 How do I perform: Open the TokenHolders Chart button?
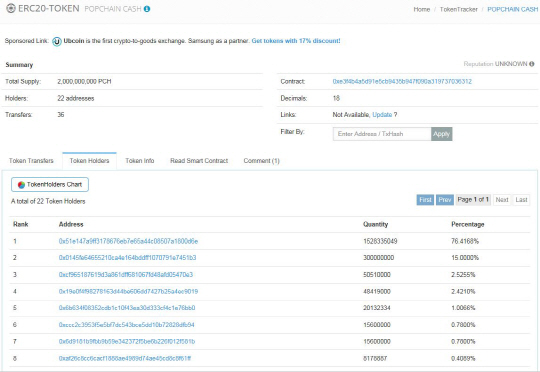50,185
